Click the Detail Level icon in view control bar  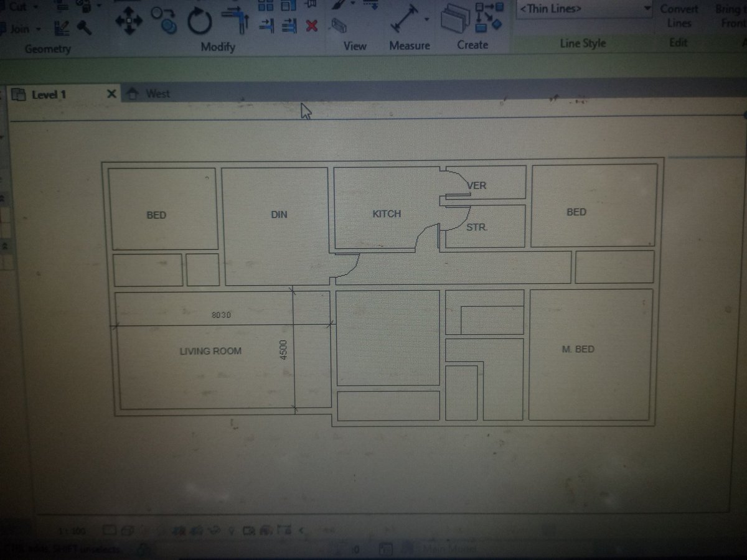(x=110, y=531)
